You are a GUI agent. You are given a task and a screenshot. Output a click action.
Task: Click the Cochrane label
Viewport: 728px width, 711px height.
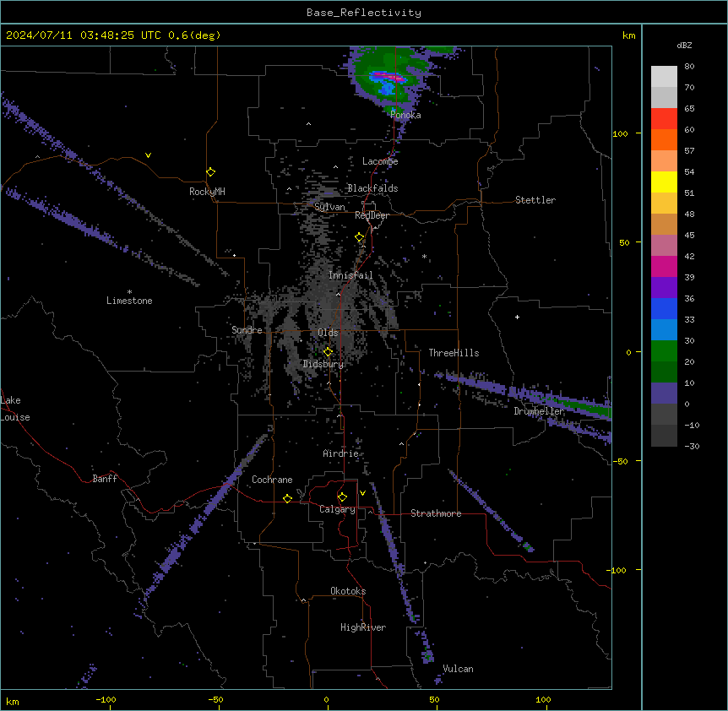tap(272, 480)
